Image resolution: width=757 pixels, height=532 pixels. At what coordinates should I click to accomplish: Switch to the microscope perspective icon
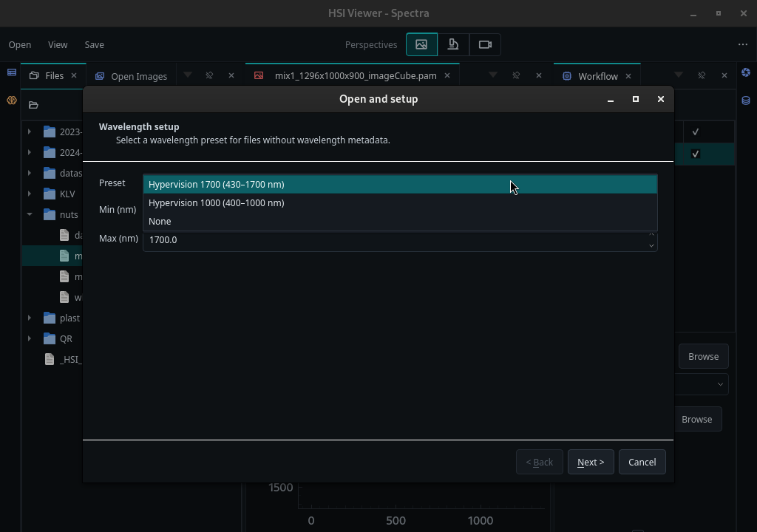click(x=453, y=44)
